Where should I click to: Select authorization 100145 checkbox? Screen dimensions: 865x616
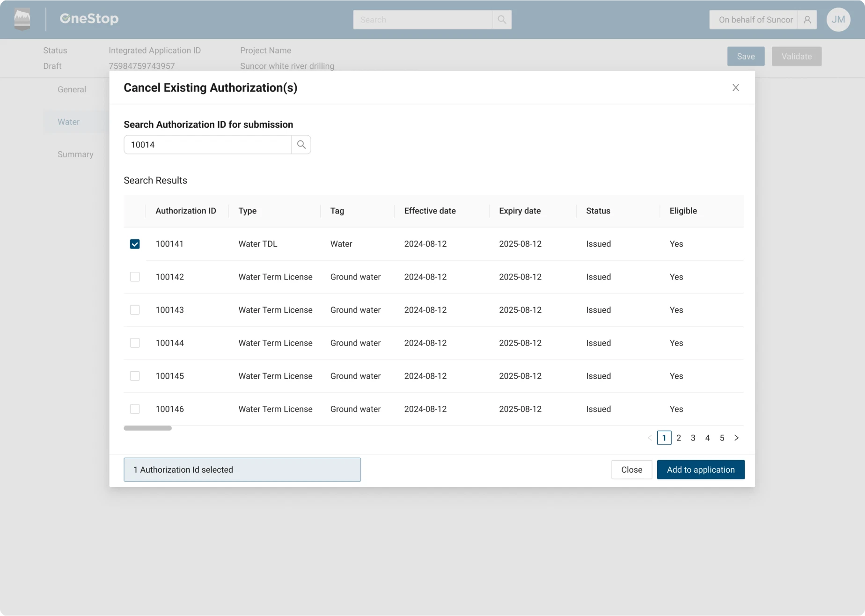135,376
